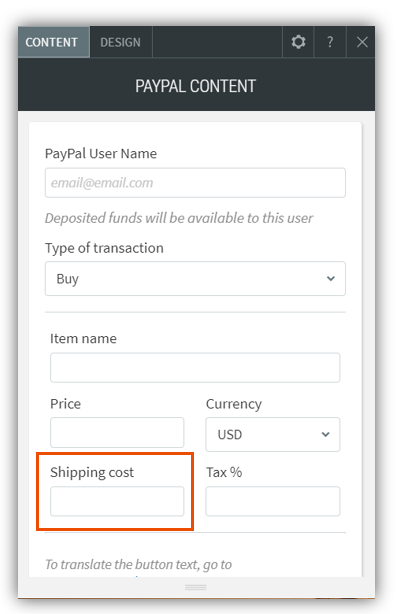
Task: Click the chevron arrow beside Buy
Action: [331, 278]
